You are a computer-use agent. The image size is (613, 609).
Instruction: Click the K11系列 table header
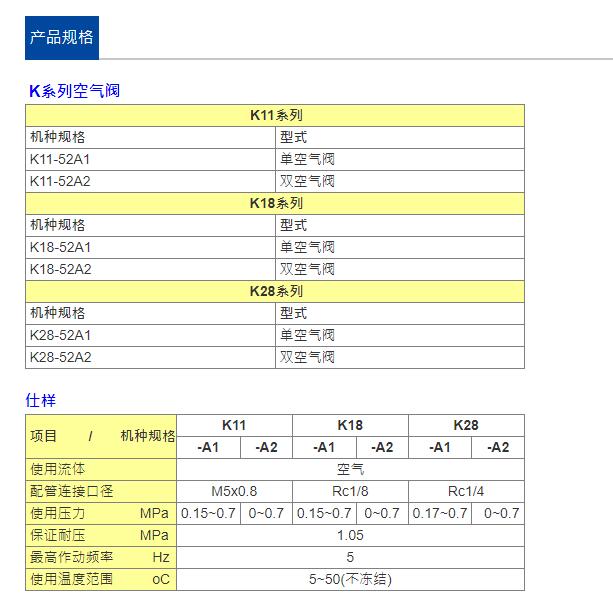coord(275,115)
